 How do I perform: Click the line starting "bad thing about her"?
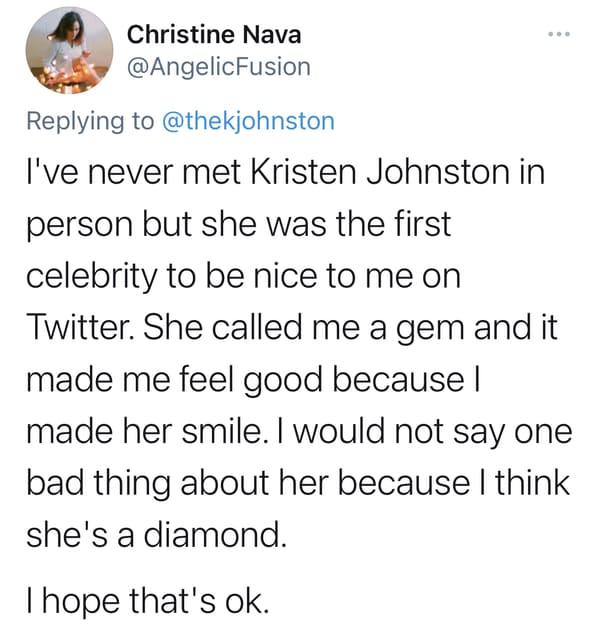point(298,483)
